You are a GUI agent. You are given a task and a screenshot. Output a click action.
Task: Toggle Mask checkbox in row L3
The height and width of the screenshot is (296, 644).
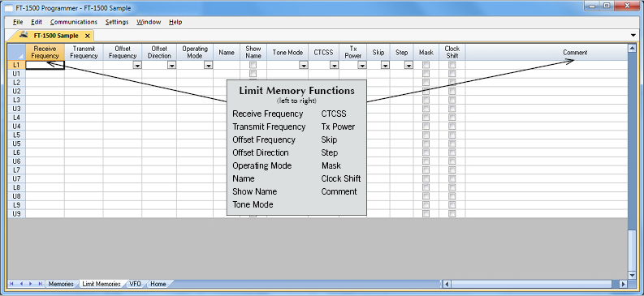tap(426, 100)
